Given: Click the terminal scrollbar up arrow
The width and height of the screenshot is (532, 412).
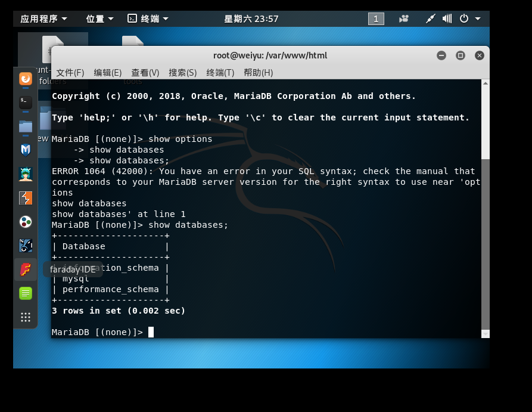Looking at the screenshot, I should click(x=485, y=83).
